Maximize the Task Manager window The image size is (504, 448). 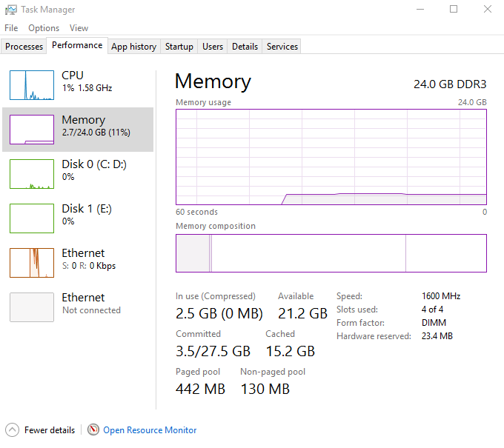(454, 10)
